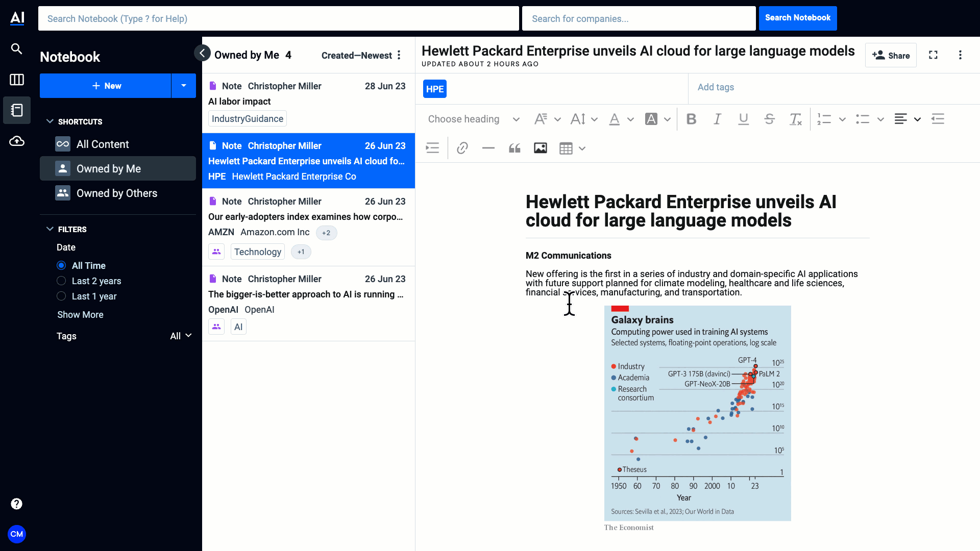Screen dimensions: 980x551
Task: Decrease indent of the paragraph
Action: pyautogui.click(x=938, y=119)
